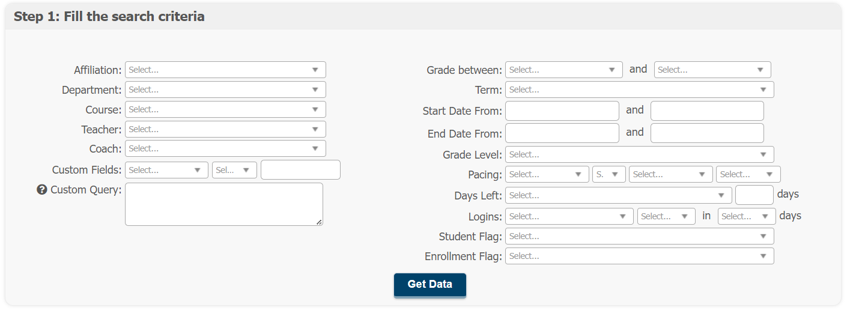Expand the Grade Level dropdown

(639, 154)
